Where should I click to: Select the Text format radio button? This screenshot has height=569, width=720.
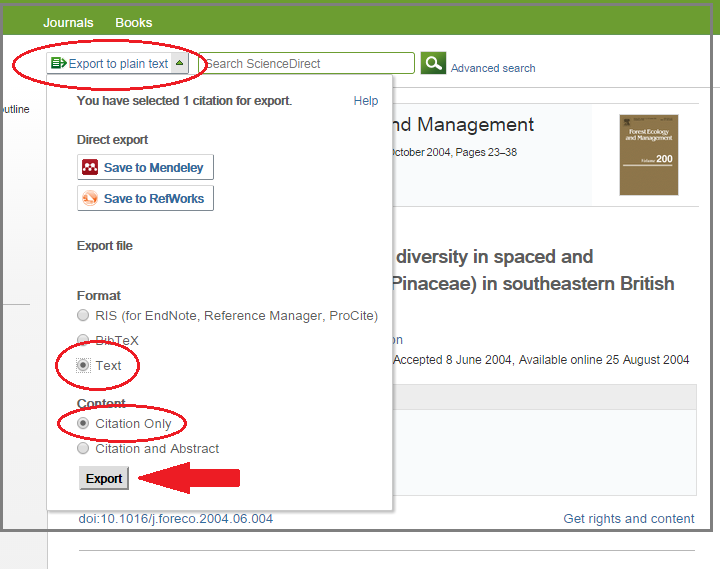point(83,365)
